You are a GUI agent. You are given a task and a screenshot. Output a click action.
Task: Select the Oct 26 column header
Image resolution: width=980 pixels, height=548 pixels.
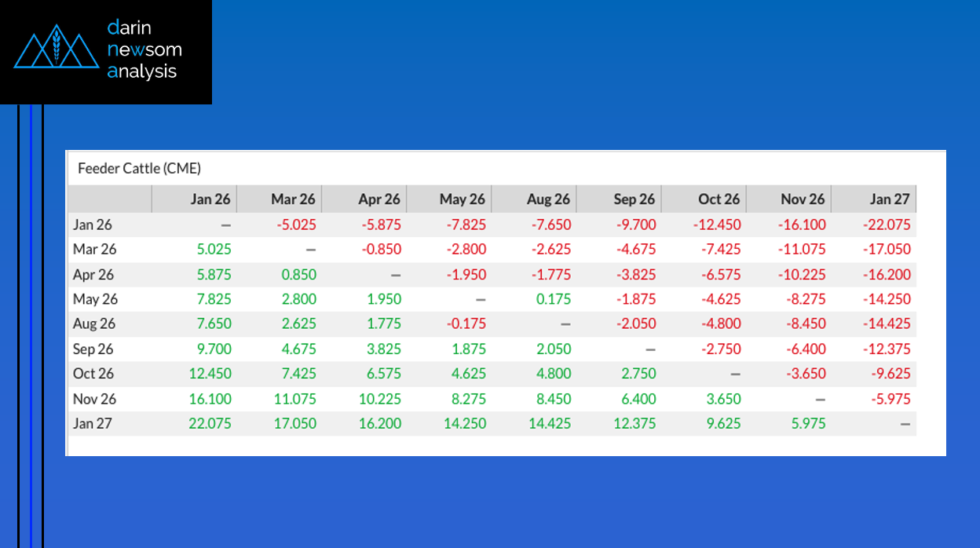[x=719, y=199]
